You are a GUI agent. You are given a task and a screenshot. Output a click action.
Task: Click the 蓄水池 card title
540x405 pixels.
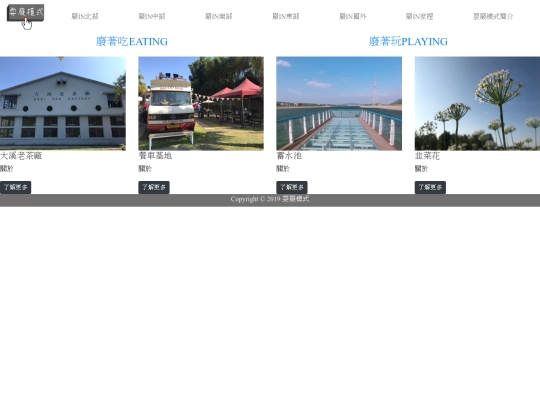[289, 156]
